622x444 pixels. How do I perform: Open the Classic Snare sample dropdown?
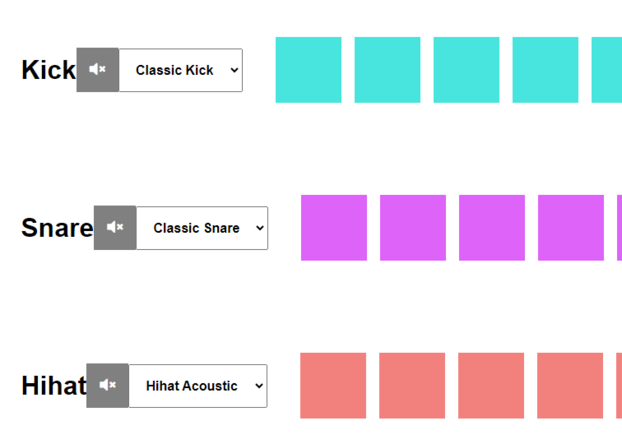click(202, 228)
